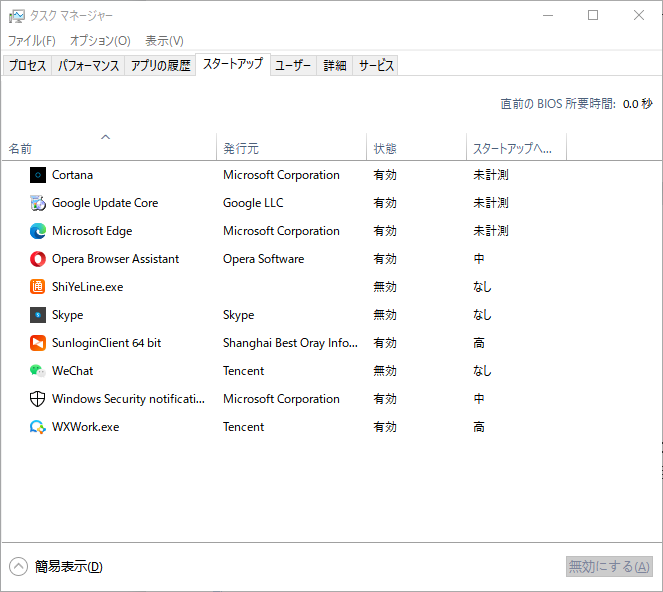Click the WeChat green icon
663x592 pixels.
[x=38, y=371]
